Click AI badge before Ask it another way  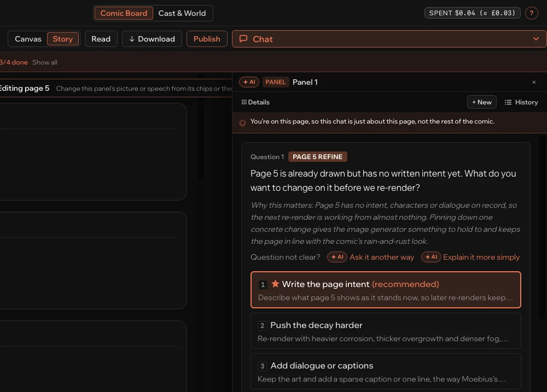[x=336, y=257]
